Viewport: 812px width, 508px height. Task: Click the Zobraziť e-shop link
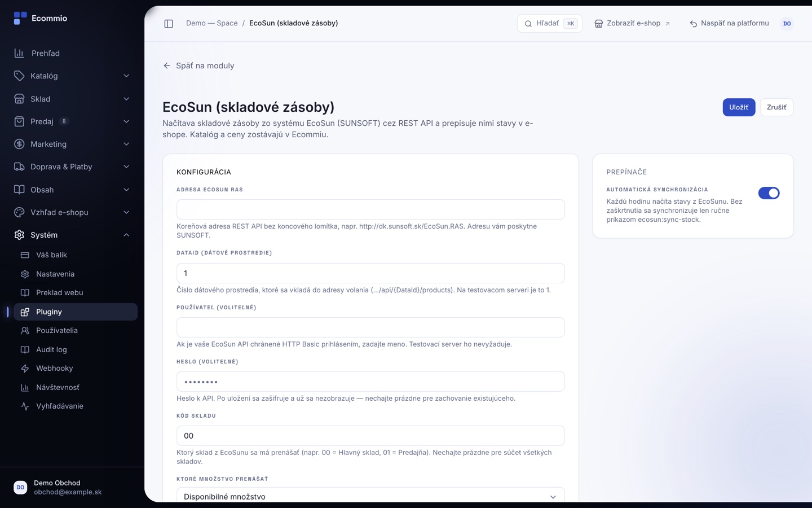[x=633, y=24]
